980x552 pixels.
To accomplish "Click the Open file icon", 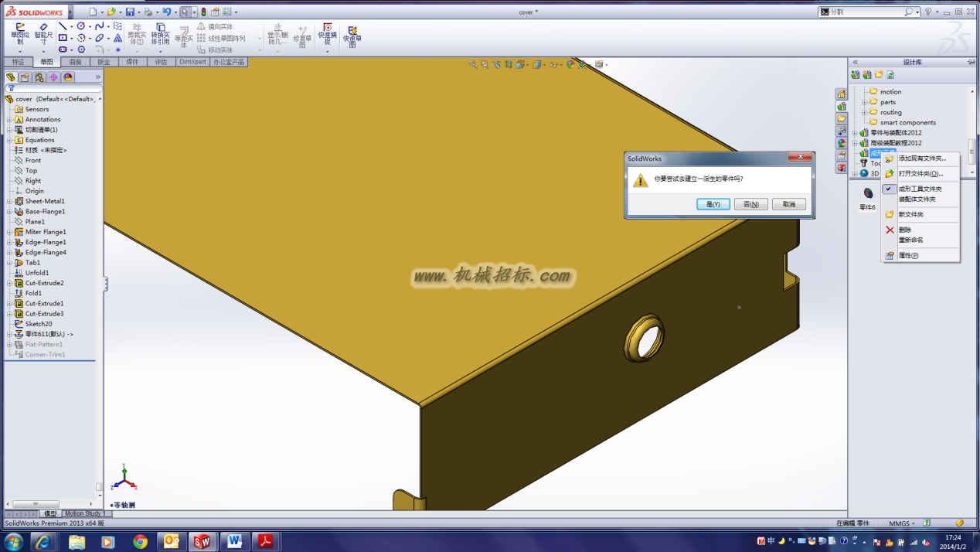I will pos(111,12).
